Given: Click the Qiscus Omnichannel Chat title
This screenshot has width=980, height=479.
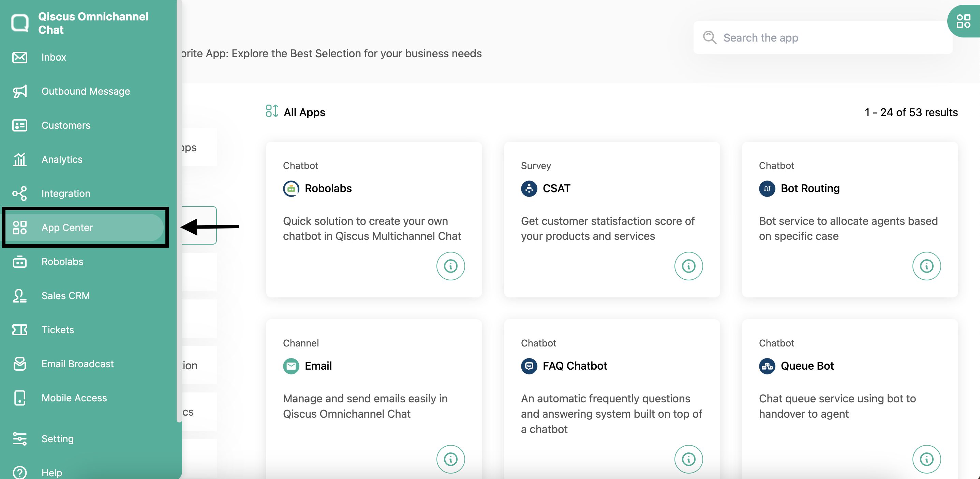Looking at the screenshot, I should click(93, 23).
